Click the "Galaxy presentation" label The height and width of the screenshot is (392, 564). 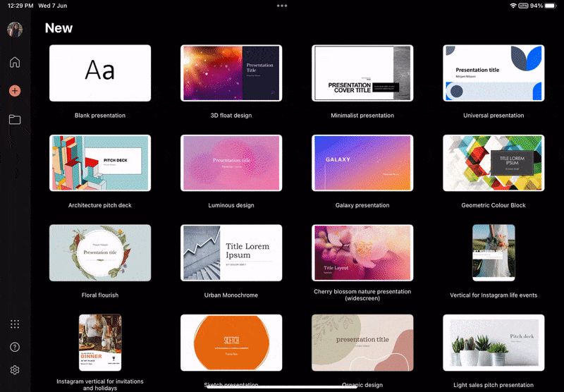point(362,205)
